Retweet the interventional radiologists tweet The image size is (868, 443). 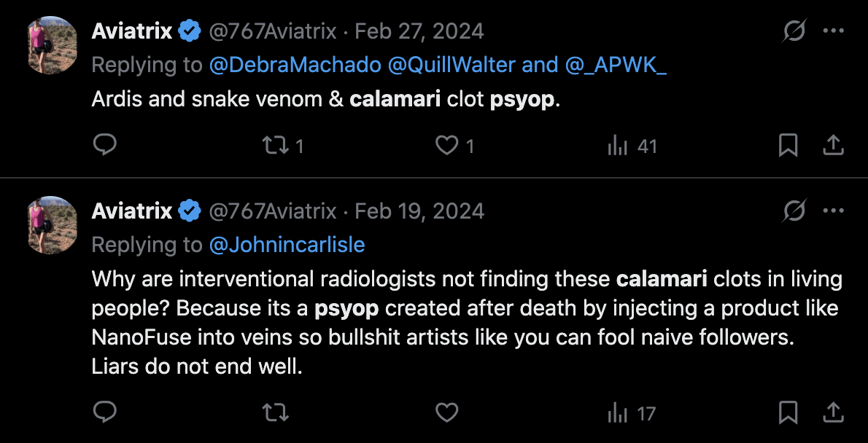275,413
